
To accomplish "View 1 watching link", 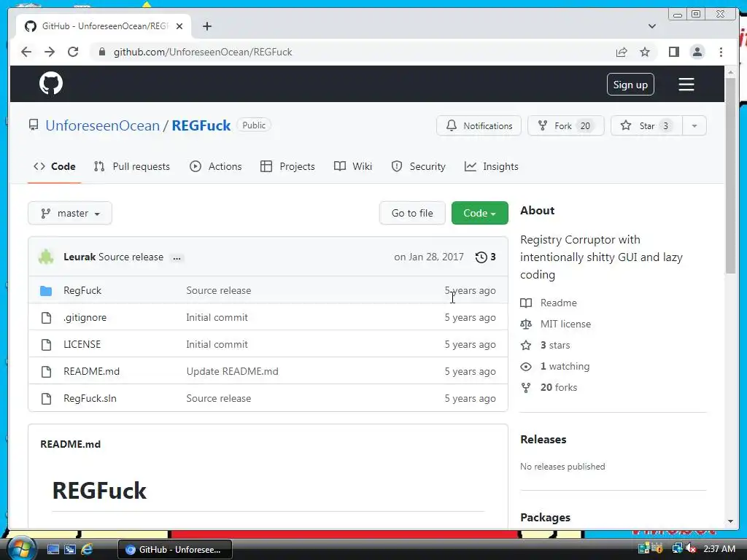I will click(x=555, y=366).
